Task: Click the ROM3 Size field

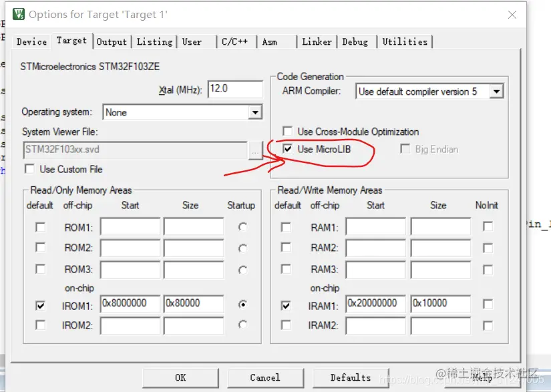Action: tap(194, 269)
